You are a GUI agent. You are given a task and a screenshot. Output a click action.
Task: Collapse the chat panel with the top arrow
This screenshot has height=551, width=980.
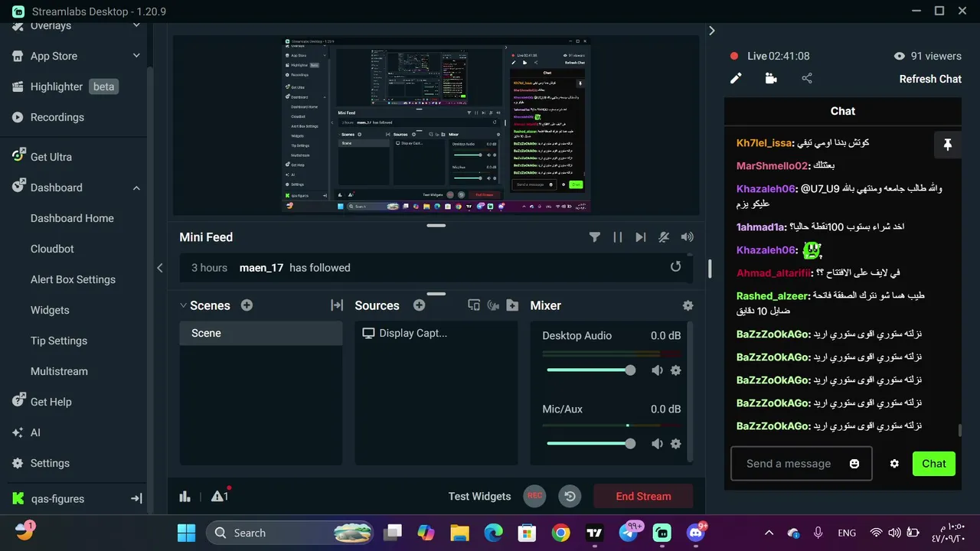(712, 31)
